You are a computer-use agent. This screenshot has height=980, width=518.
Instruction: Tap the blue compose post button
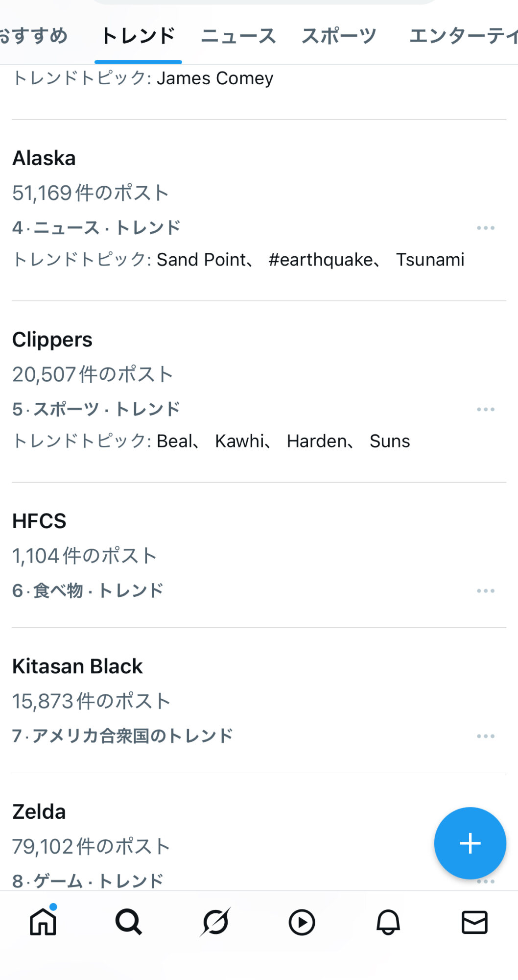pos(470,843)
